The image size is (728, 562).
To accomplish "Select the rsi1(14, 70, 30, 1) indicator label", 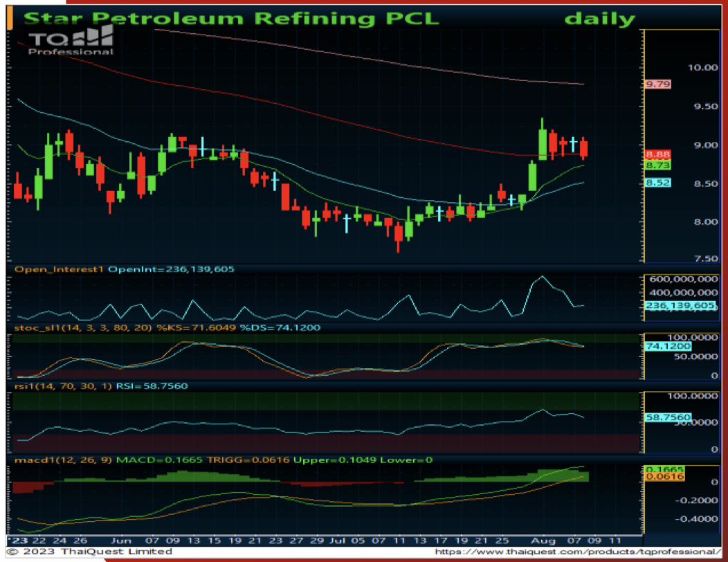I will (63, 386).
